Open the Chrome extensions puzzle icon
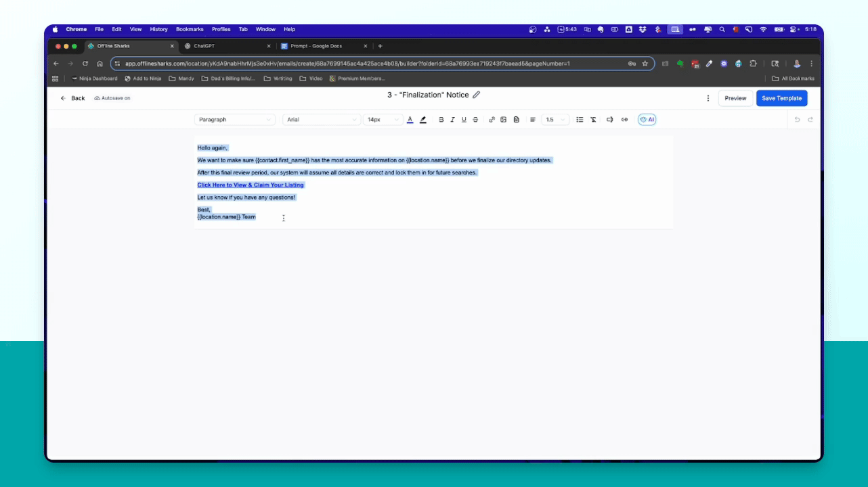Screen dimensions: 868x487 753,64
